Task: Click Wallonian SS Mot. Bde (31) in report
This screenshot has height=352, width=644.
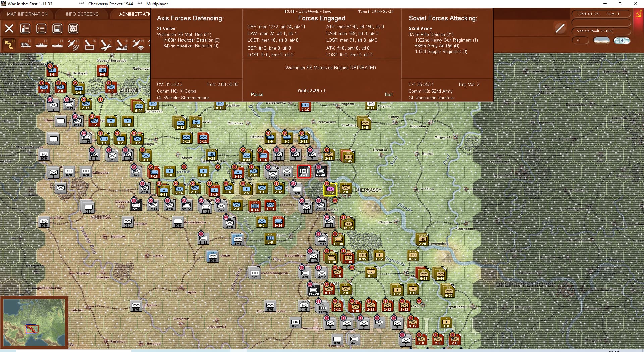Action: coord(184,34)
